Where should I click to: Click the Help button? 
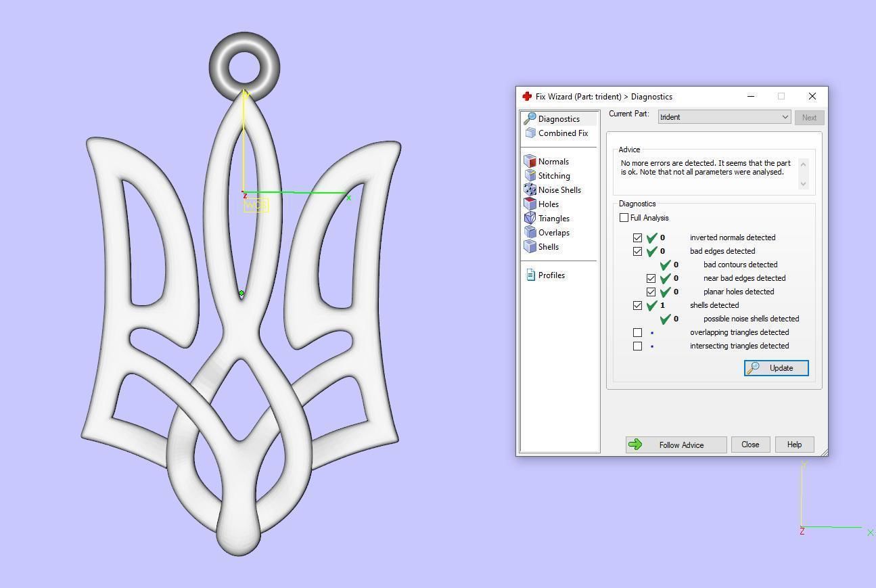pyautogui.click(x=794, y=445)
